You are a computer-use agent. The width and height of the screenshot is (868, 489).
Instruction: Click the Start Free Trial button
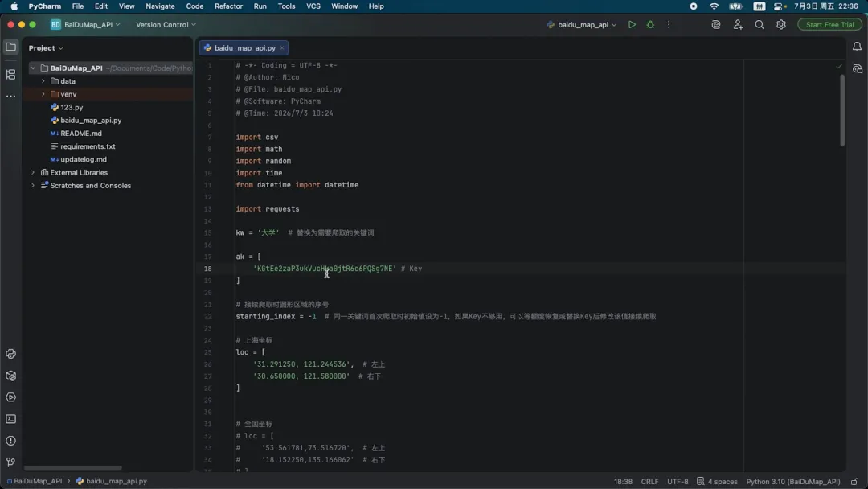pyautogui.click(x=829, y=24)
